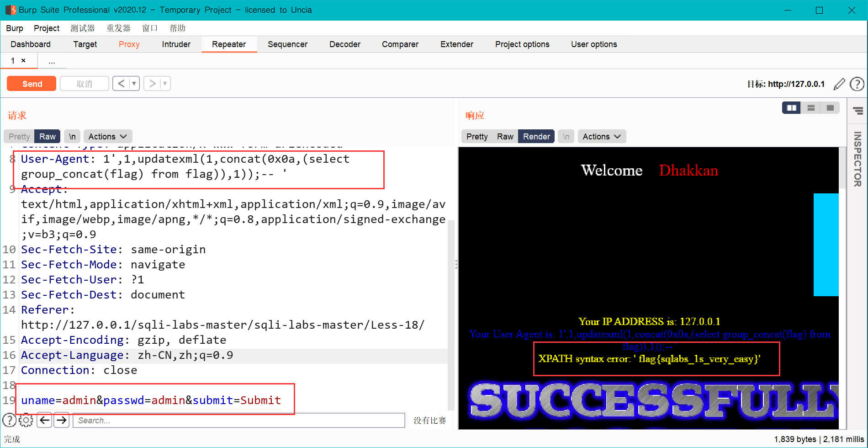Open the 测试器 menu

pyautogui.click(x=83, y=28)
